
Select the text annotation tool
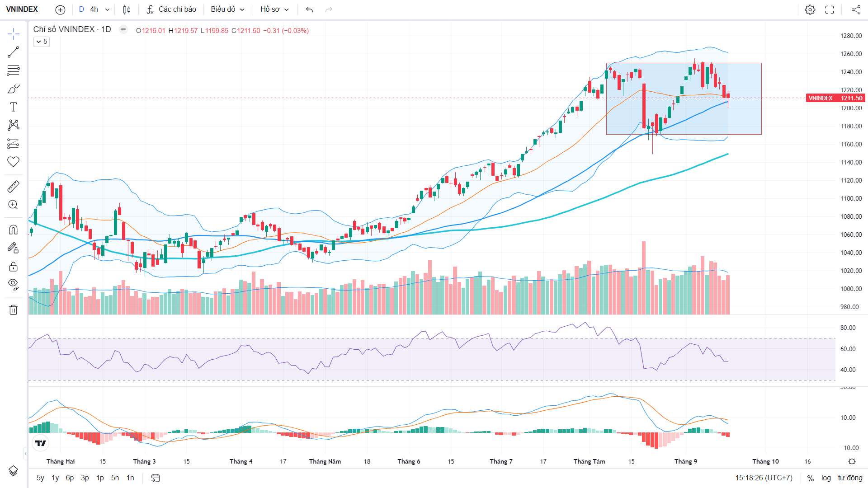pyautogui.click(x=14, y=107)
